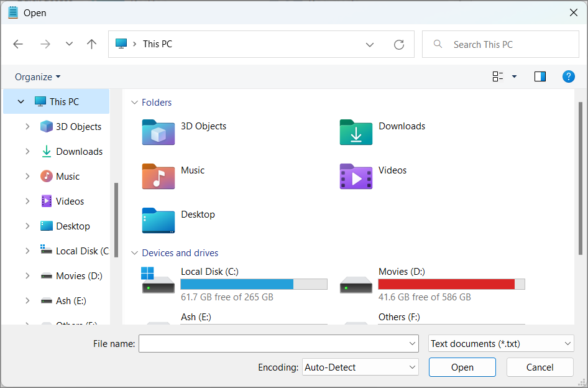588x388 pixels.
Task: Click the Local Disk (C:) usage bar
Action: (254, 284)
